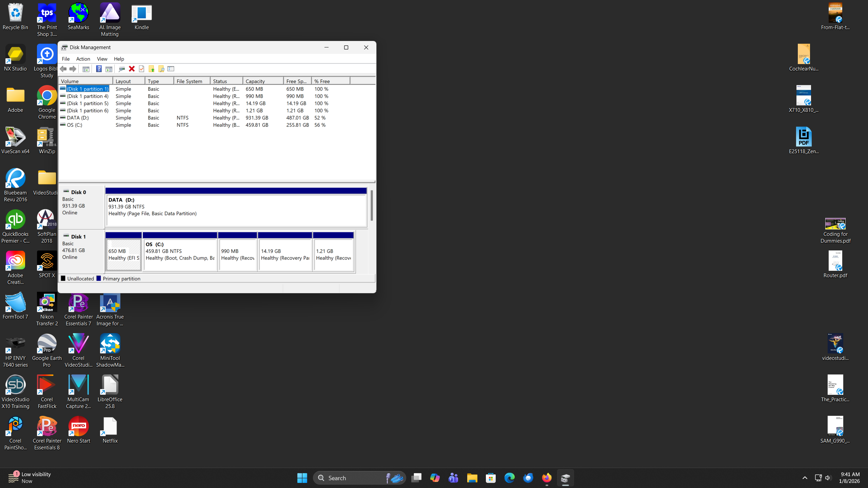
Task: Sort by the Layout column header
Action: click(x=129, y=81)
